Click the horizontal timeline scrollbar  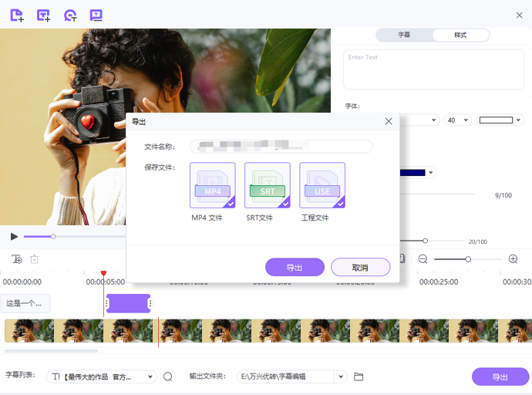click(x=51, y=351)
